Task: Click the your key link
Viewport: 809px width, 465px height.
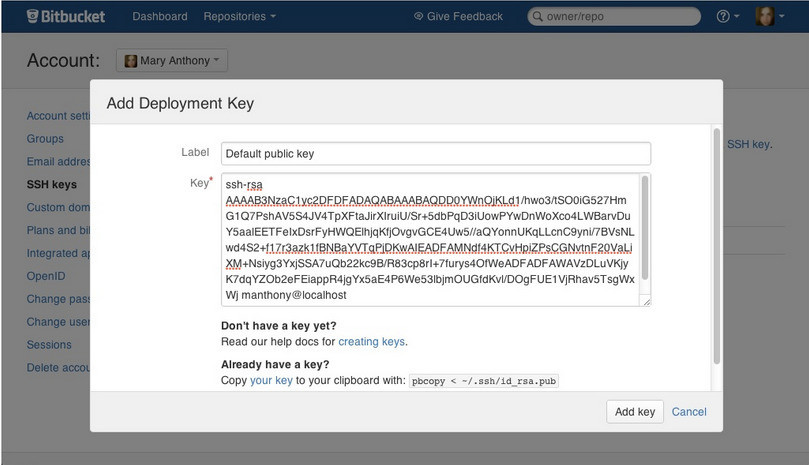Action: point(271,381)
